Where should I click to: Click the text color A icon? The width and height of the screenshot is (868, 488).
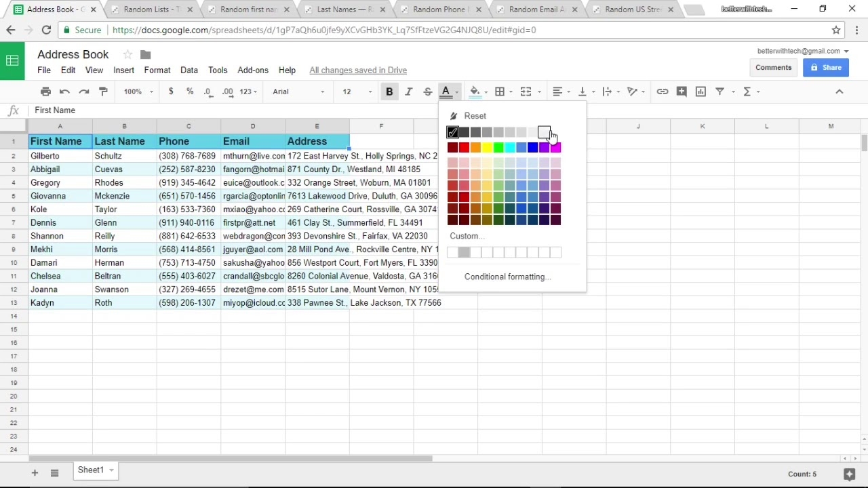(x=446, y=91)
